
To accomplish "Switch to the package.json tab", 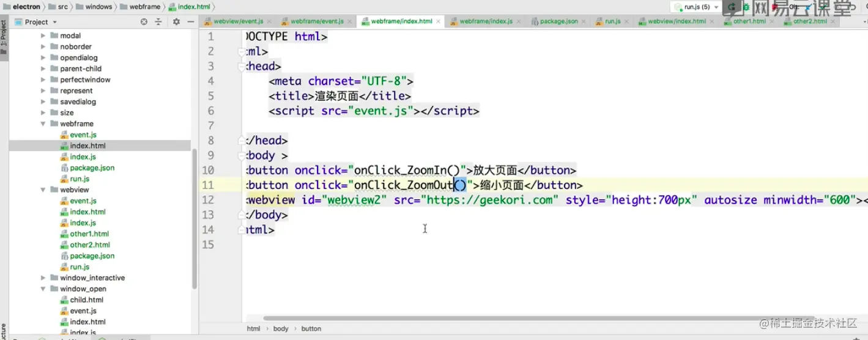I will click(x=558, y=21).
